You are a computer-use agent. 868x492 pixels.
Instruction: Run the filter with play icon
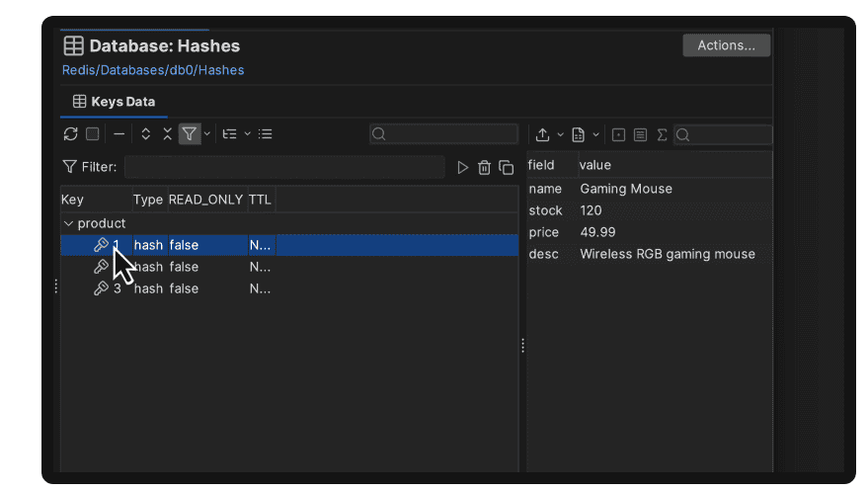click(x=462, y=167)
